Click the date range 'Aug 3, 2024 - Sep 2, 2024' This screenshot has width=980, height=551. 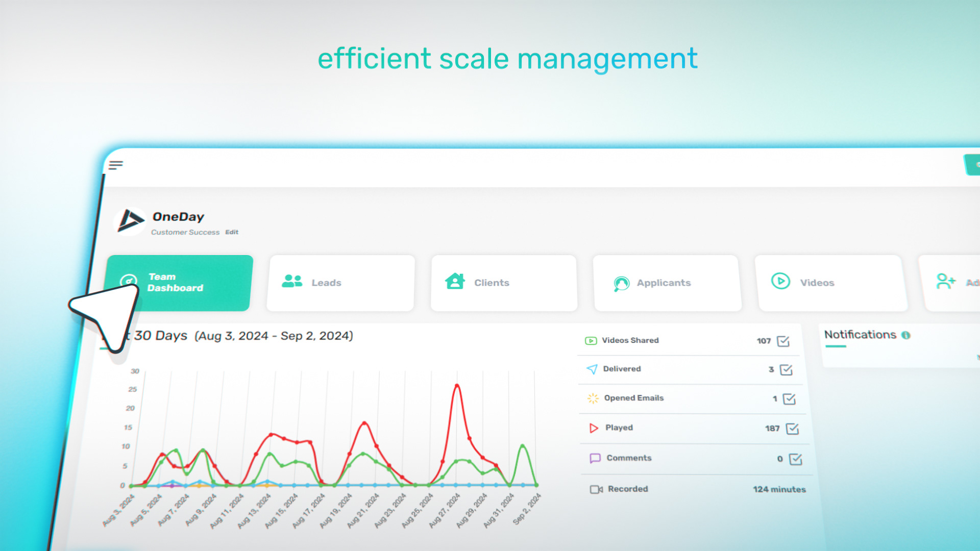coord(274,336)
